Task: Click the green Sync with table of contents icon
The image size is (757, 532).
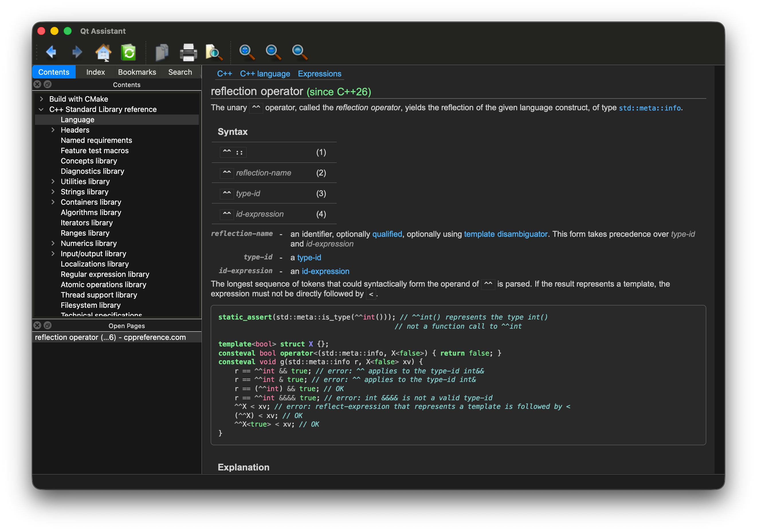Action: (129, 52)
